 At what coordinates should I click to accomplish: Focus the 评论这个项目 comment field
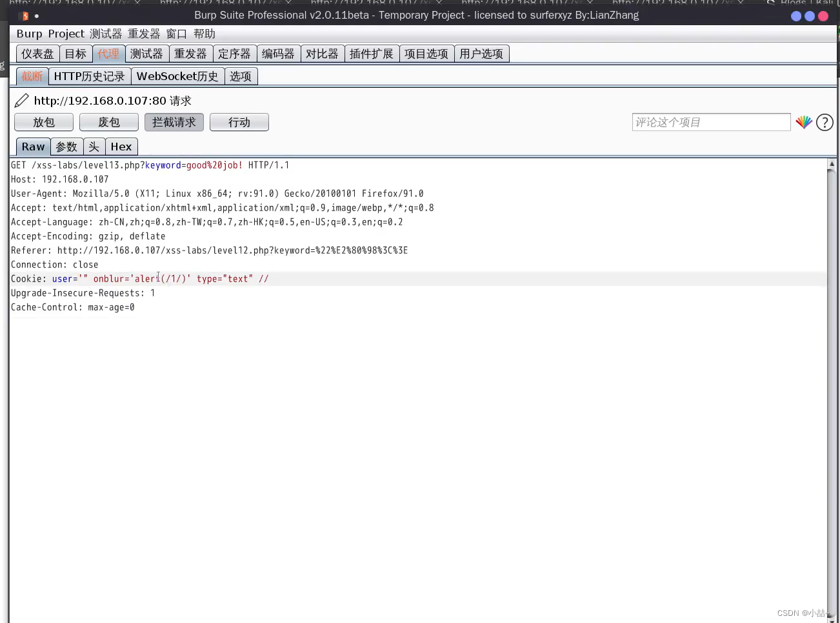(711, 122)
